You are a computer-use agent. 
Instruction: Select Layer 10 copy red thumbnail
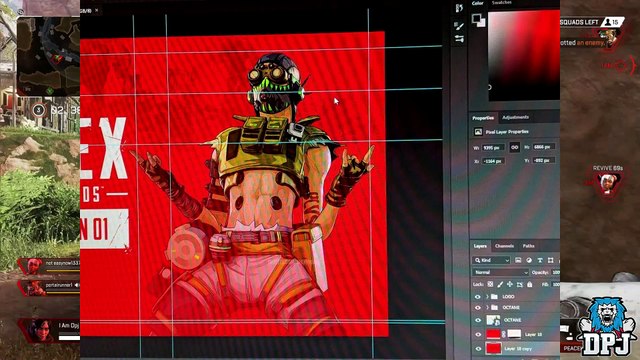point(493,349)
